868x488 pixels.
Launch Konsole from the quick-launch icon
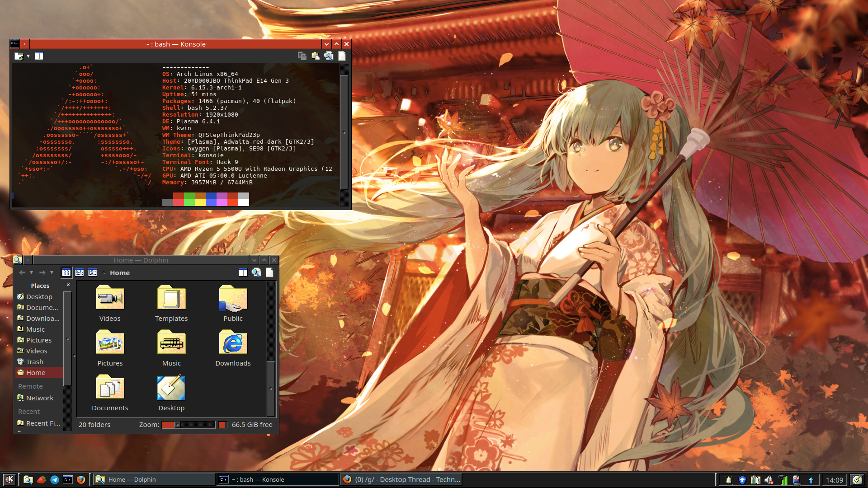[x=68, y=479]
